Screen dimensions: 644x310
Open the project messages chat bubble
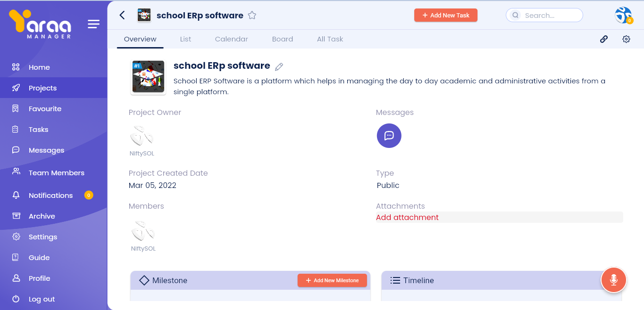pos(389,136)
